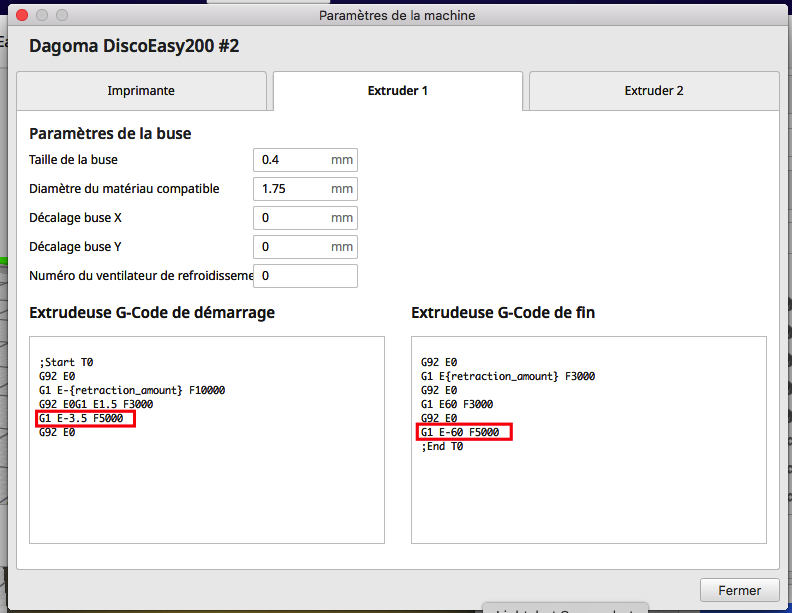Click the Fermer button

(x=739, y=590)
